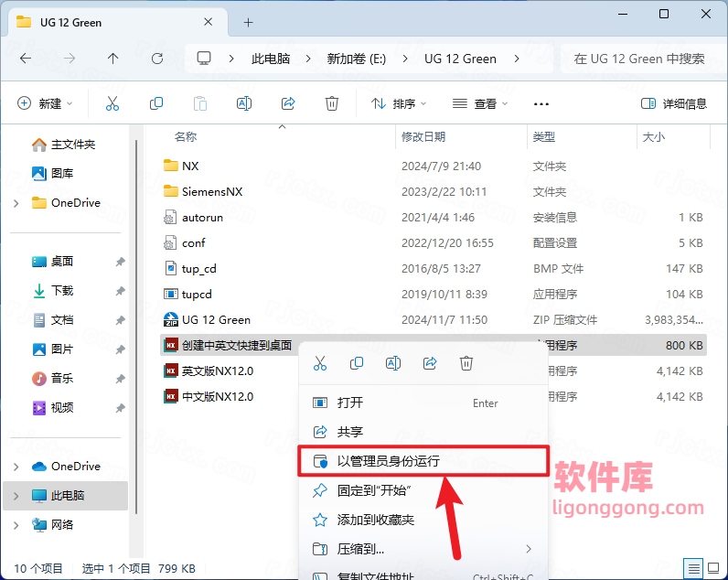
Task: Click the Rename icon in the main toolbar
Action: 244,103
